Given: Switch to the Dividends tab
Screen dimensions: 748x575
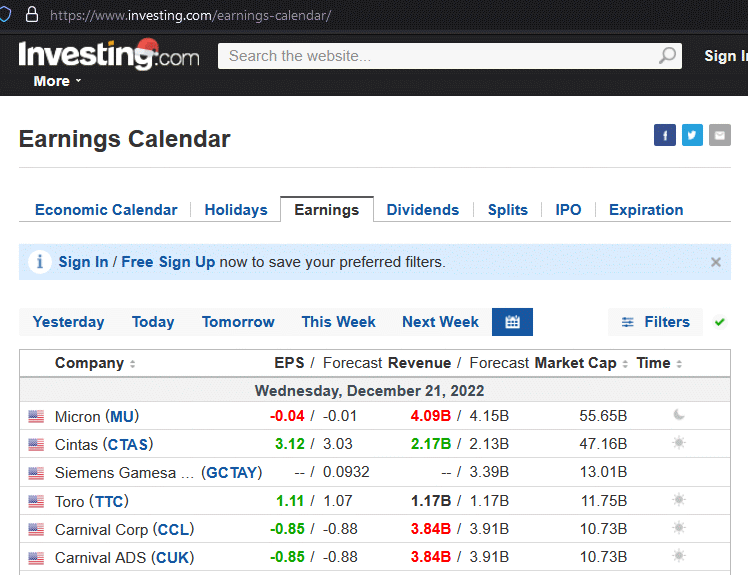Looking at the screenshot, I should [423, 210].
